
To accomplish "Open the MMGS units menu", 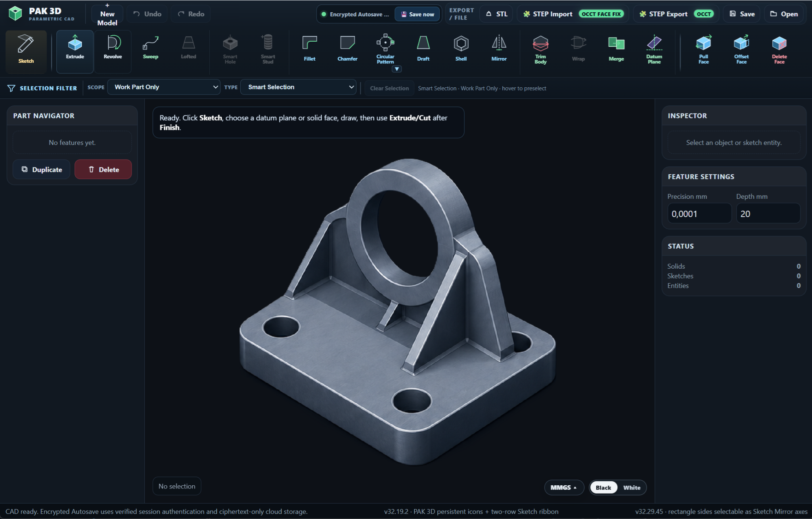I will [x=563, y=488].
